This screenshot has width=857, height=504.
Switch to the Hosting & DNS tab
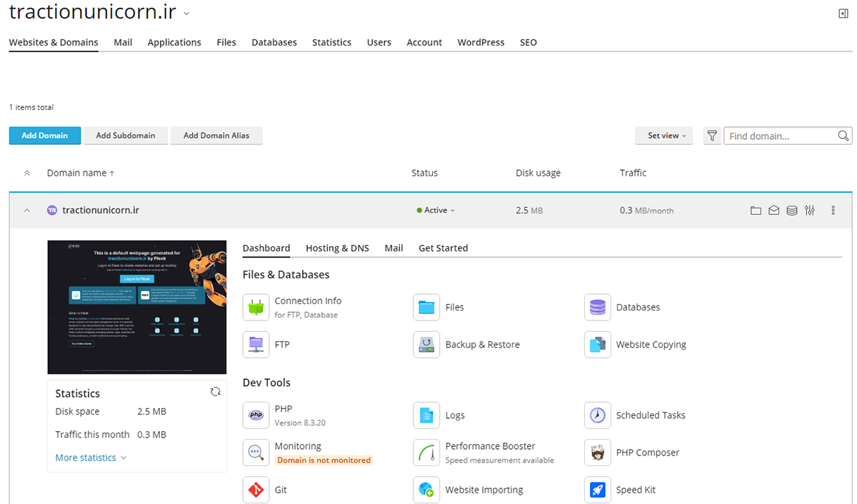pos(337,248)
